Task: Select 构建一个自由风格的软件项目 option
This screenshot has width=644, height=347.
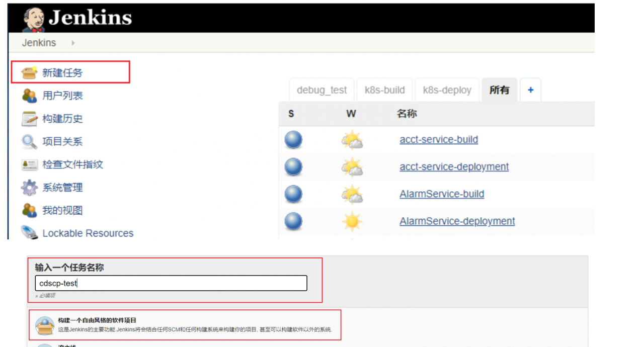Action: coord(185,325)
